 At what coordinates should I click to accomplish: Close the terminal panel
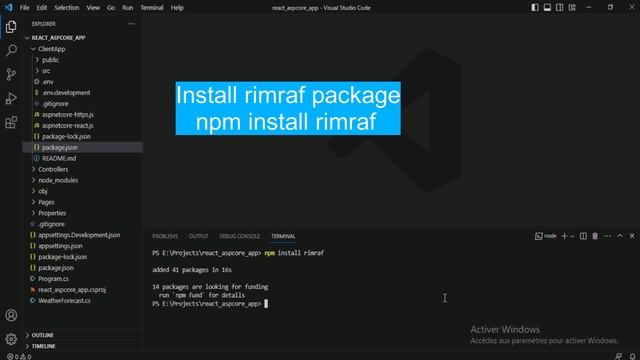(632, 236)
